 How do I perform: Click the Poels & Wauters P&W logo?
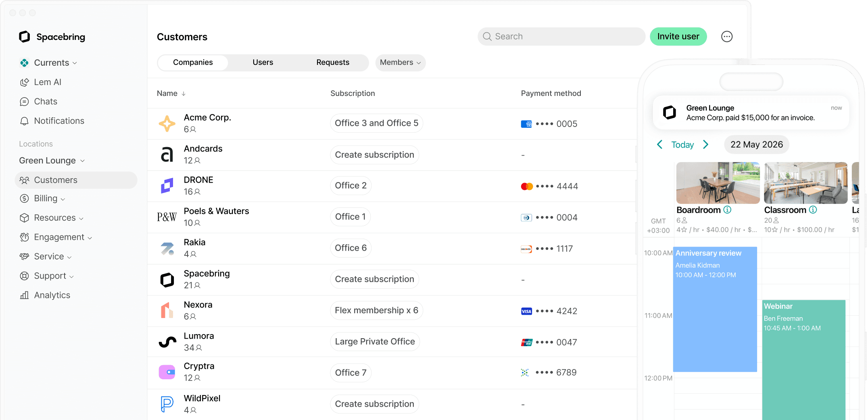tap(167, 217)
